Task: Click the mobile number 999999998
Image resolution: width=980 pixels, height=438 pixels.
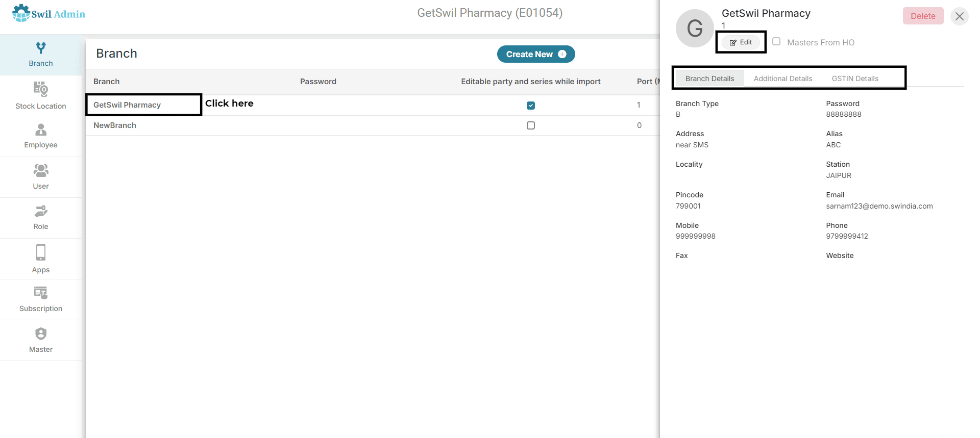Action: 696,236
